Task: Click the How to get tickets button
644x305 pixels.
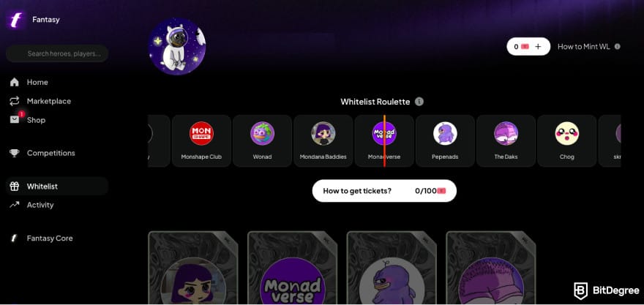Action: (x=384, y=191)
